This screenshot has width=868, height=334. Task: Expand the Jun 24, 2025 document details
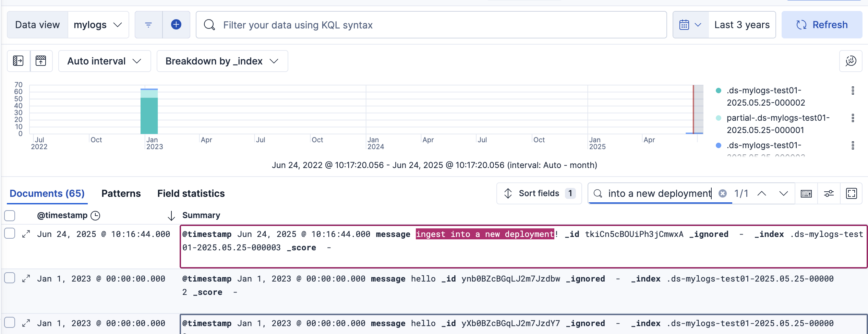(26, 234)
